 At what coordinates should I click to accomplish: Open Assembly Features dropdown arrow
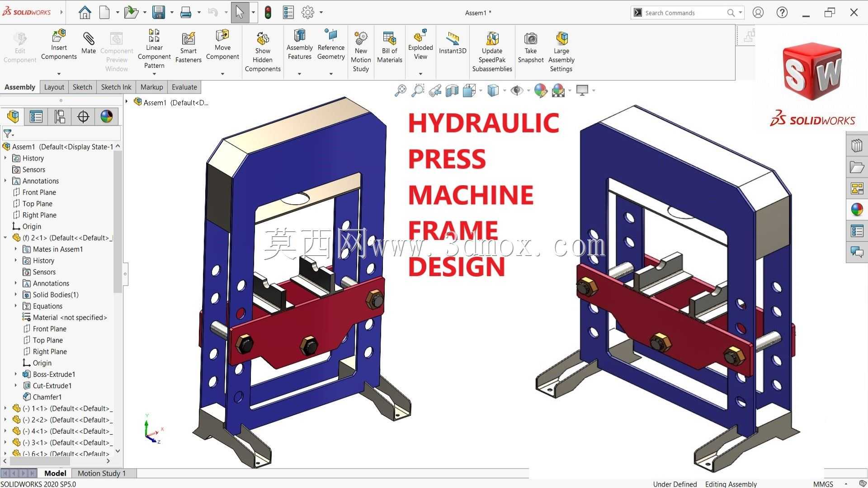point(299,74)
